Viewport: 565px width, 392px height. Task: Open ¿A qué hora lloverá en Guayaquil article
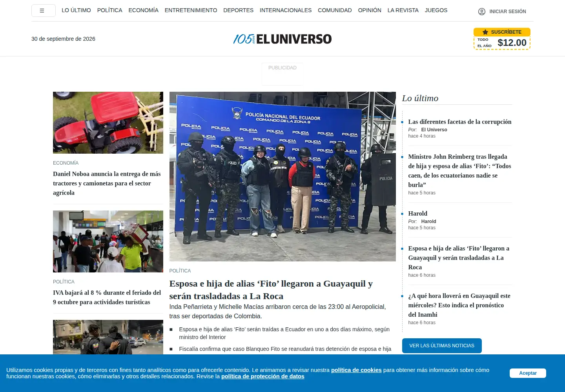pos(459,305)
